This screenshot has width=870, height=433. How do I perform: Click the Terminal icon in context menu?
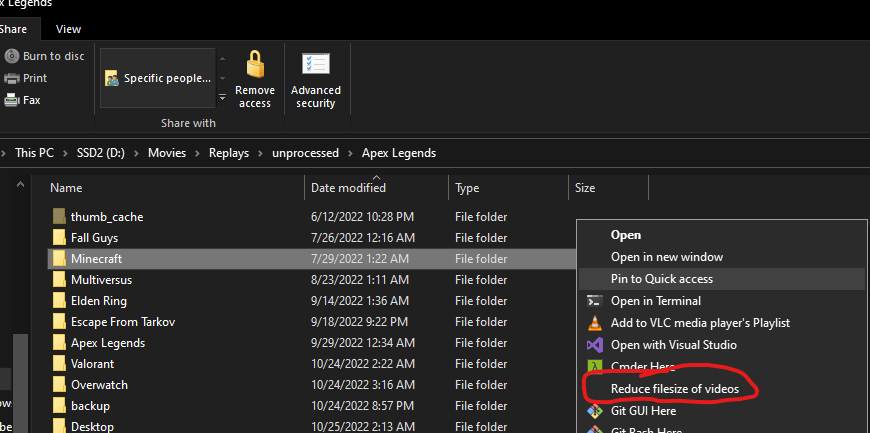tap(595, 301)
